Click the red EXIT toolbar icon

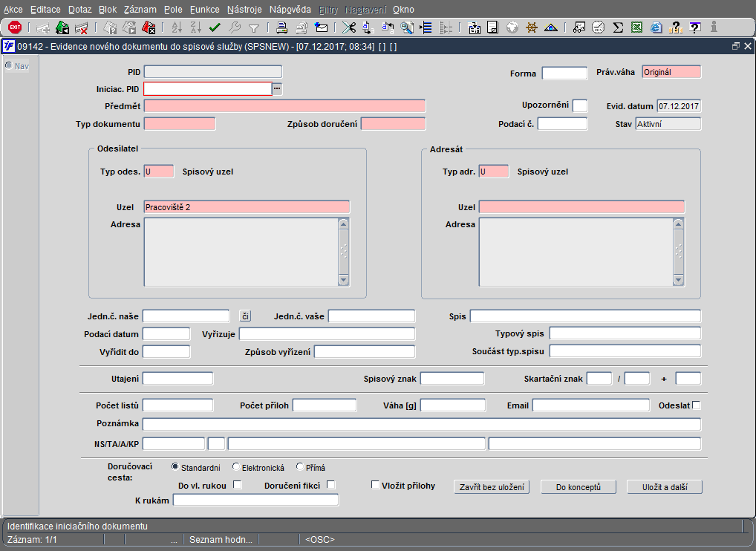pyautogui.click(x=14, y=27)
